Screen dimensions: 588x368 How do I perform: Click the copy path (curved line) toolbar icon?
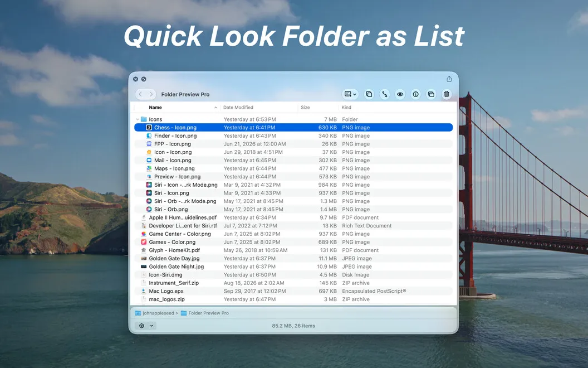tap(384, 94)
